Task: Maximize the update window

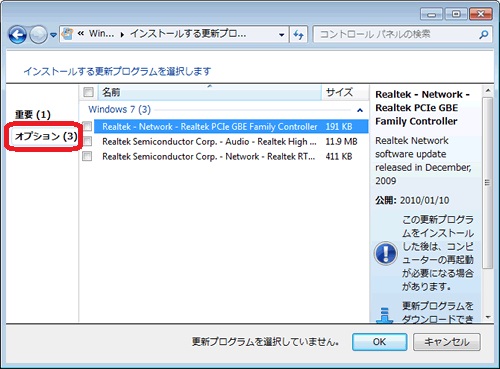Action: point(456,14)
